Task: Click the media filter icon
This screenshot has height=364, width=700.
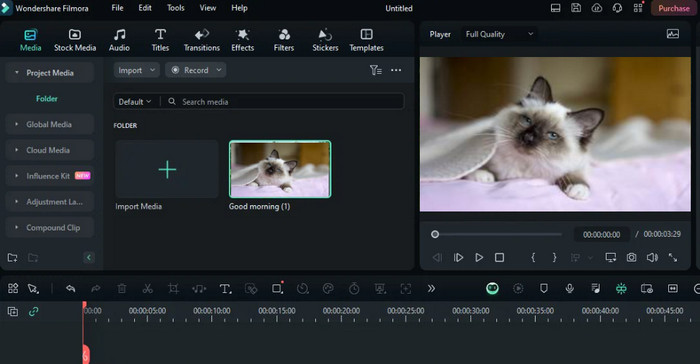Action: click(x=375, y=70)
